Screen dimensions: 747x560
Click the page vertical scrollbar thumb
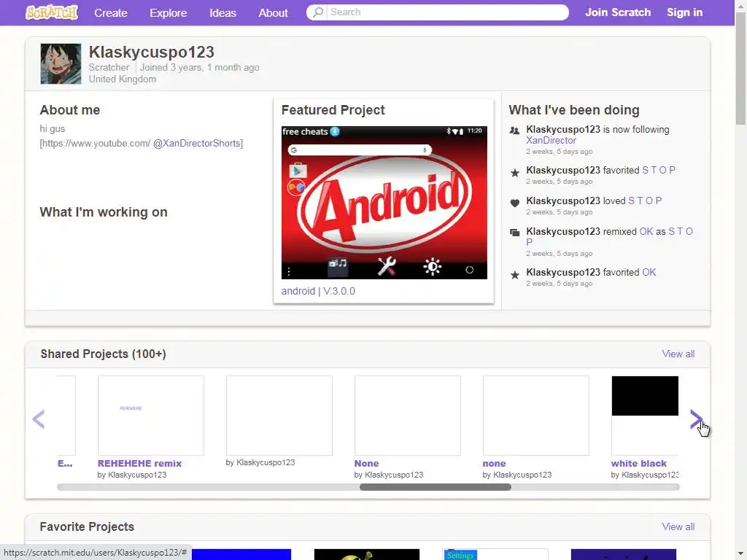click(741, 68)
